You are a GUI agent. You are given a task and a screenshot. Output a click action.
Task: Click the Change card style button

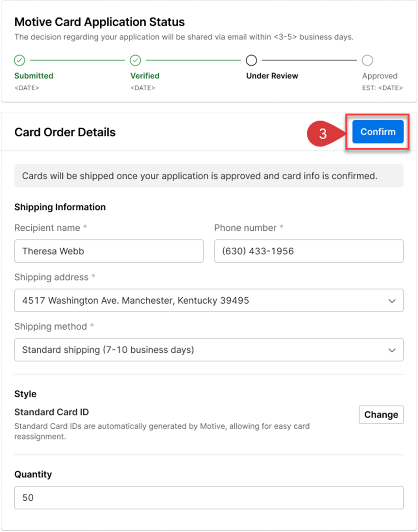tap(381, 415)
